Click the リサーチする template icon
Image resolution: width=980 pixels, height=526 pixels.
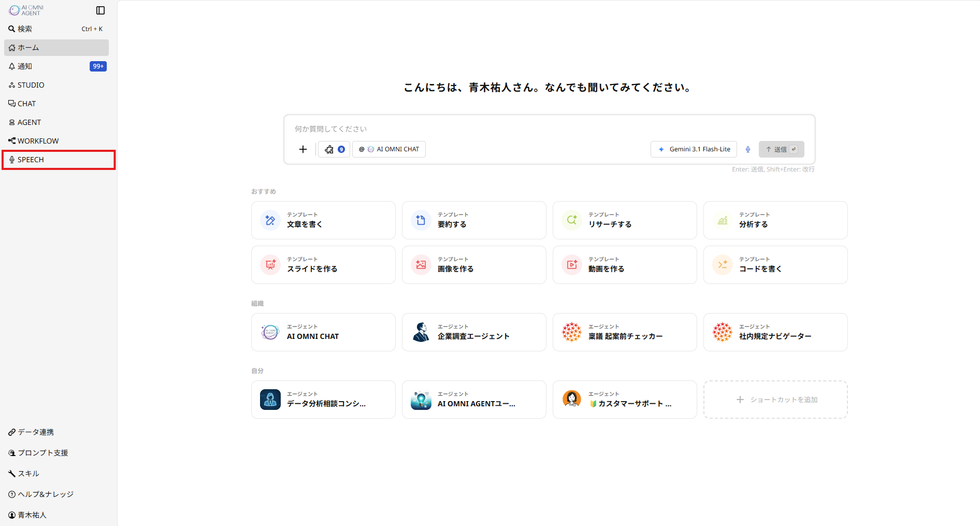pos(572,220)
